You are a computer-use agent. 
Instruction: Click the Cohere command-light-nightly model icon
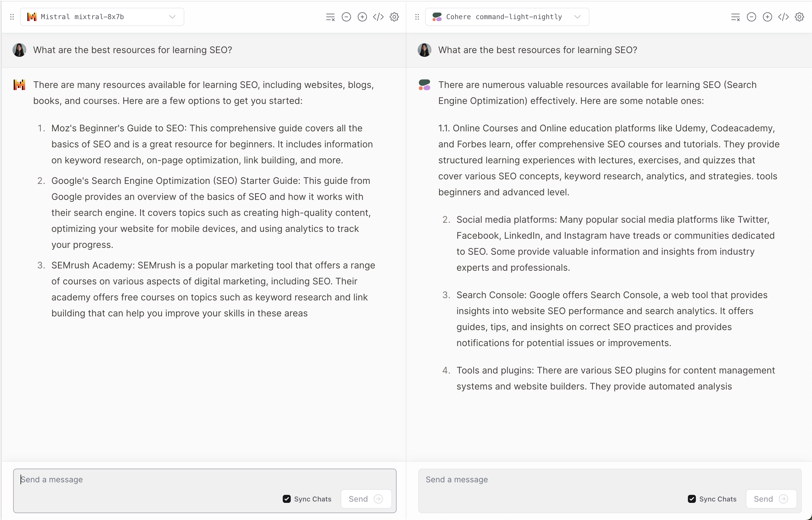pyautogui.click(x=436, y=16)
